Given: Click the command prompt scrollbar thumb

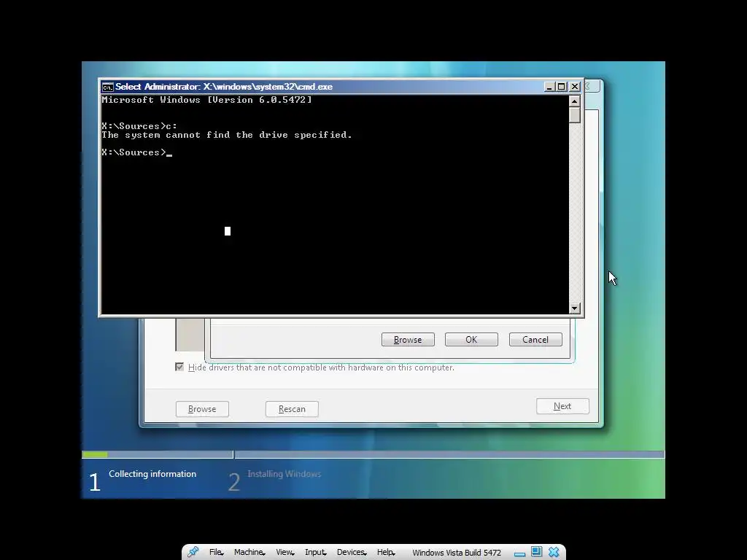Looking at the screenshot, I should pyautogui.click(x=575, y=114).
